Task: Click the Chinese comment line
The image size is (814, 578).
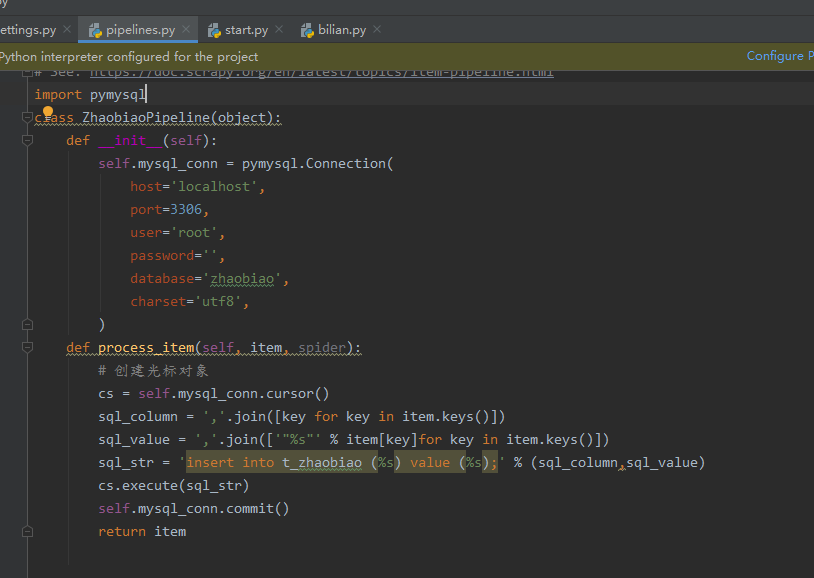Action: pyautogui.click(x=153, y=371)
